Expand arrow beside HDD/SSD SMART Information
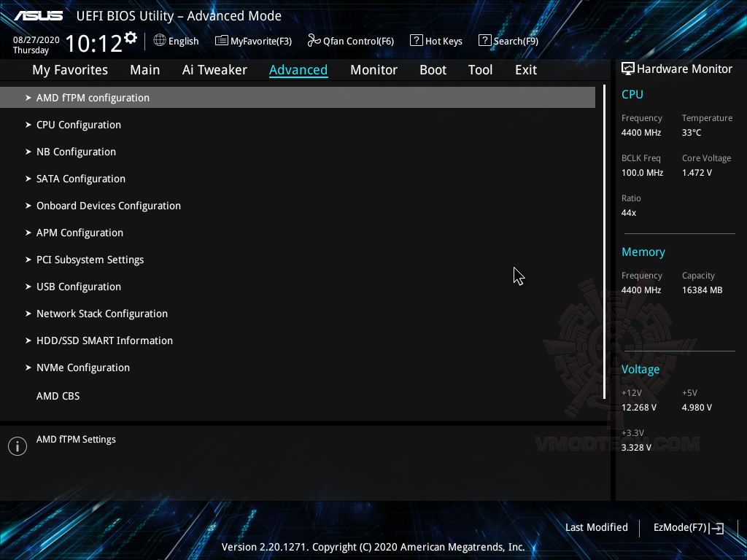This screenshot has height=560, width=747. (x=28, y=341)
